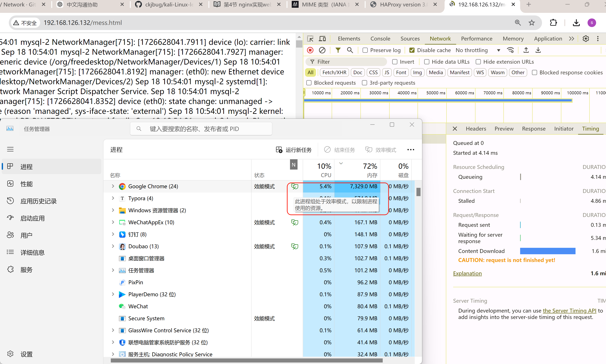Toggle the network filter funnel icon

click(x=338, y=50)
